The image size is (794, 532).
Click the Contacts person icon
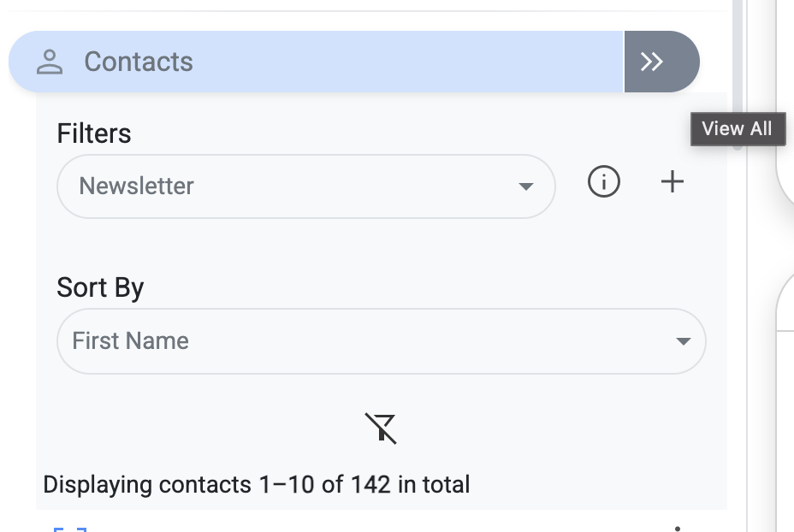(x=50, y=62)
